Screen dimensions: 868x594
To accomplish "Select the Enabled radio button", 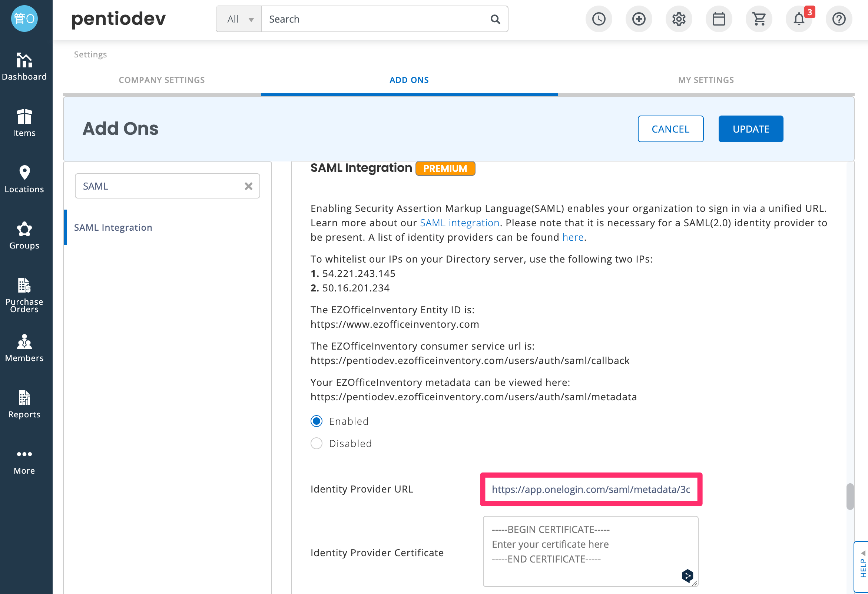I will (x=317, y=421).
